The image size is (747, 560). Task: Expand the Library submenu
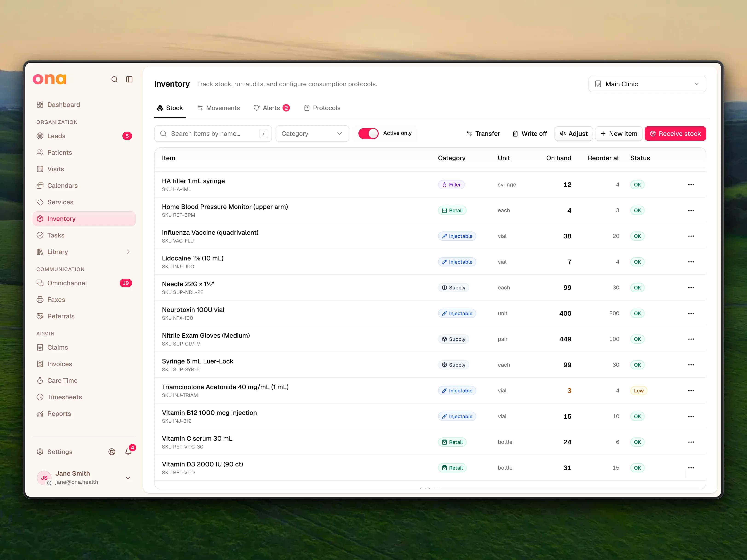pos(84,252)
